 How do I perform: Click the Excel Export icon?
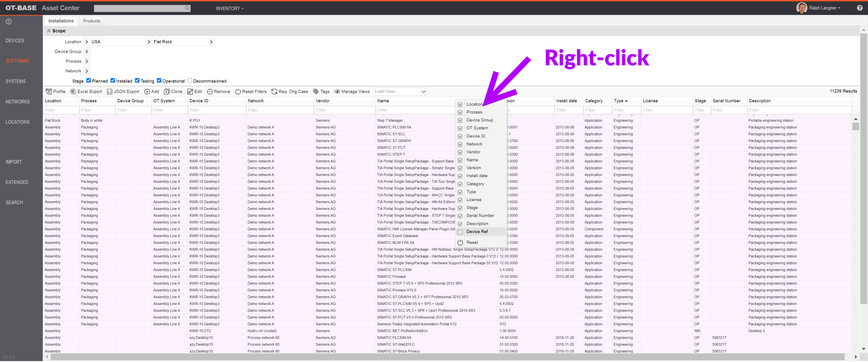point(73,91)
